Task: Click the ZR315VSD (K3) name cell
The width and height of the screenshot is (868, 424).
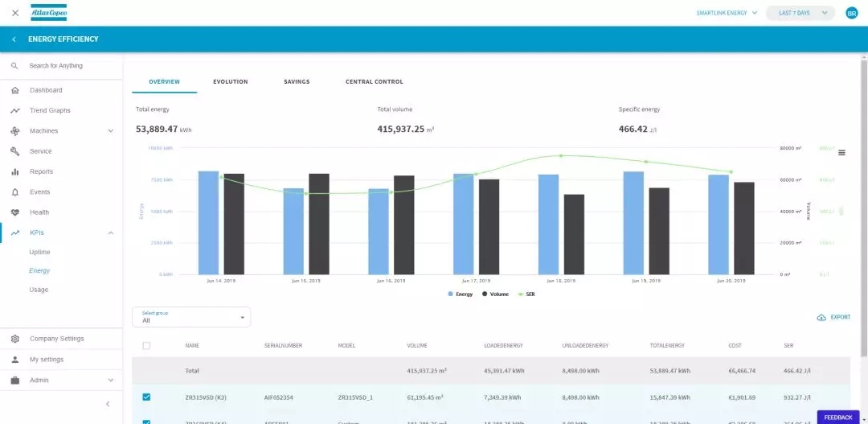Action: [x=207, y=398]
